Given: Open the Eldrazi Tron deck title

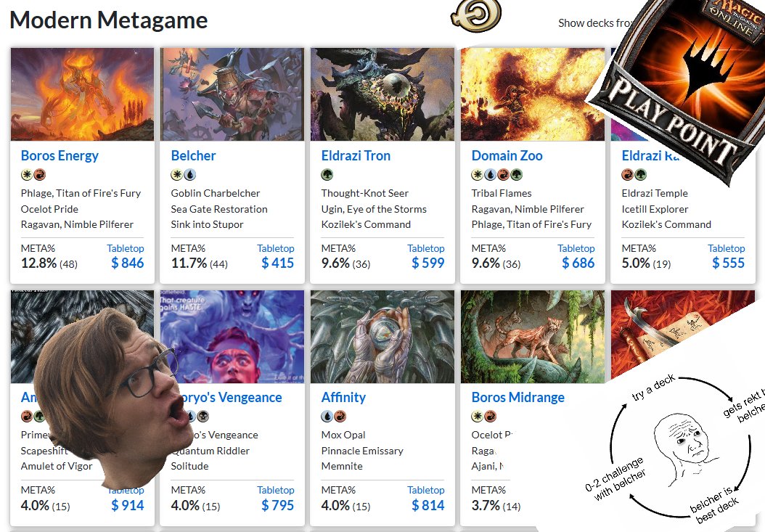Looking at the screenshot, I should click(356, 156).
